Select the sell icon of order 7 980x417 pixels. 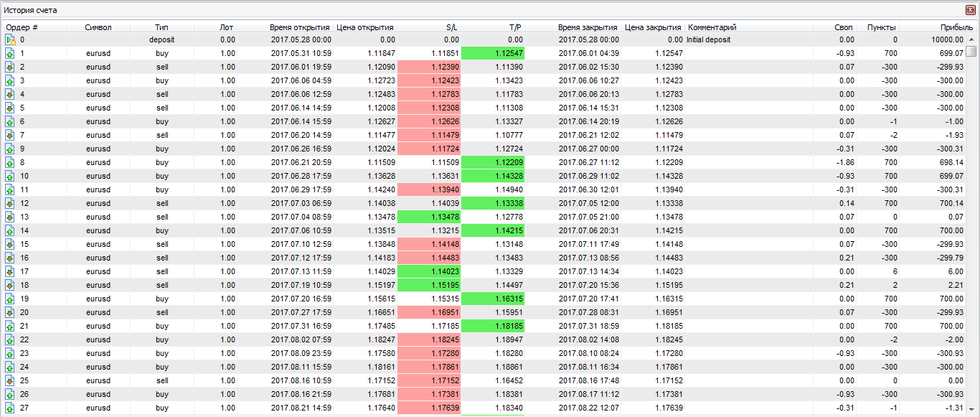coord(10,136)
